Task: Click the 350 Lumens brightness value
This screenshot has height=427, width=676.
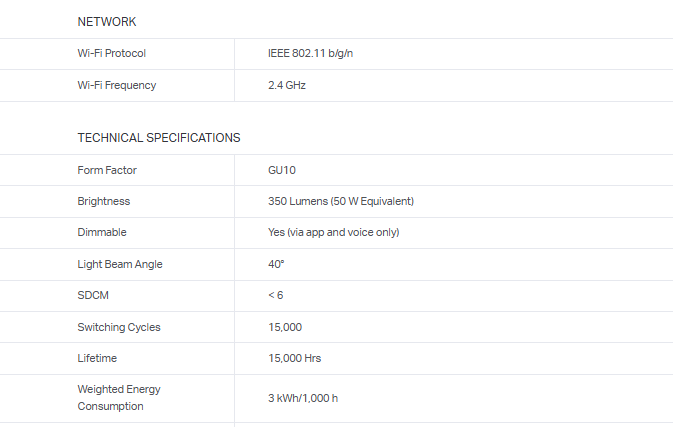Action: click(x=341, y=201)
